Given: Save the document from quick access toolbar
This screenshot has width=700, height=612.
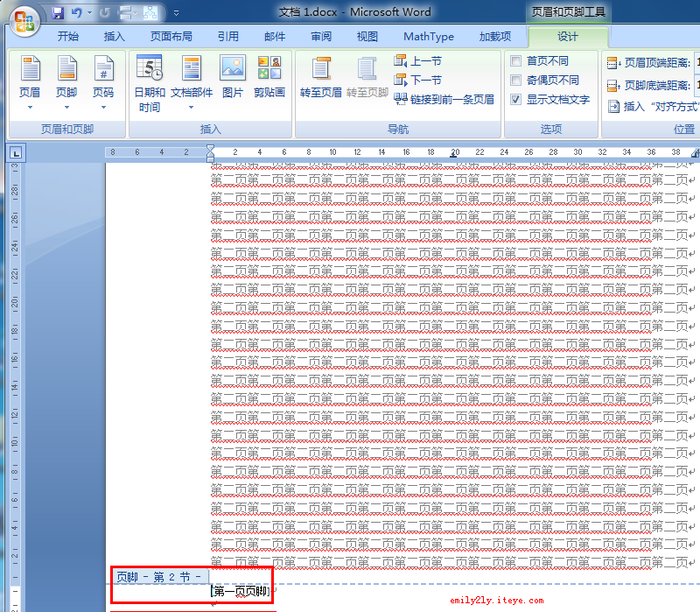Looking at the screenshot, I should (x=58, y=13).
